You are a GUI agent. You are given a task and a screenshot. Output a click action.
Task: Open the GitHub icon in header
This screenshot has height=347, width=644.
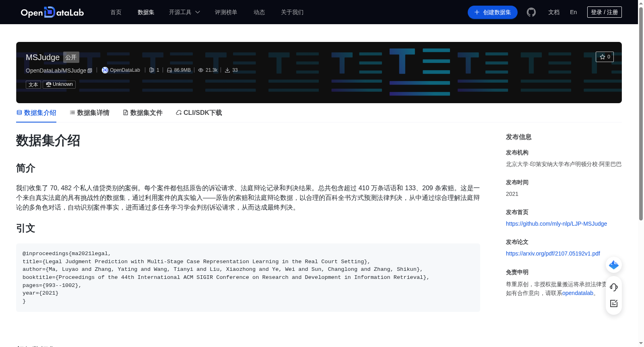coord(531,12)
